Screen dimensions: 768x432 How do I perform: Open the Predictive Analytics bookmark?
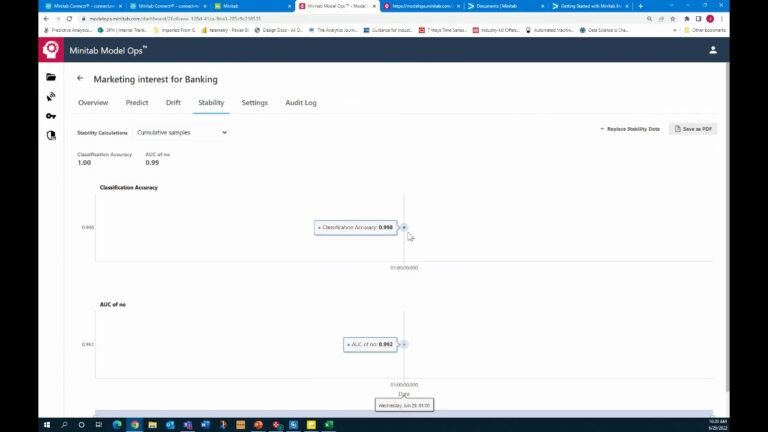tap(68, 30)
